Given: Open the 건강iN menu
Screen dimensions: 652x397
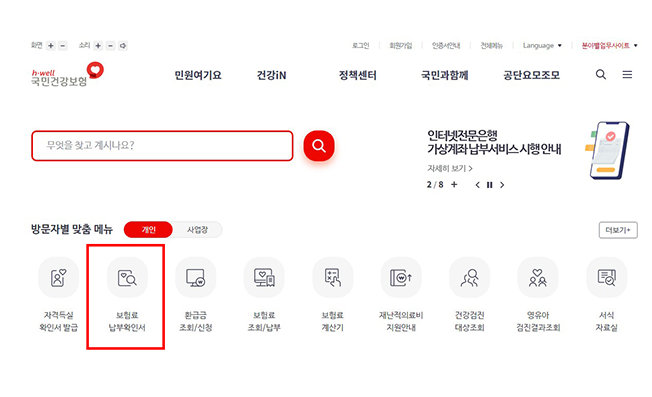Looking at the screenshot, I should 272,75.
